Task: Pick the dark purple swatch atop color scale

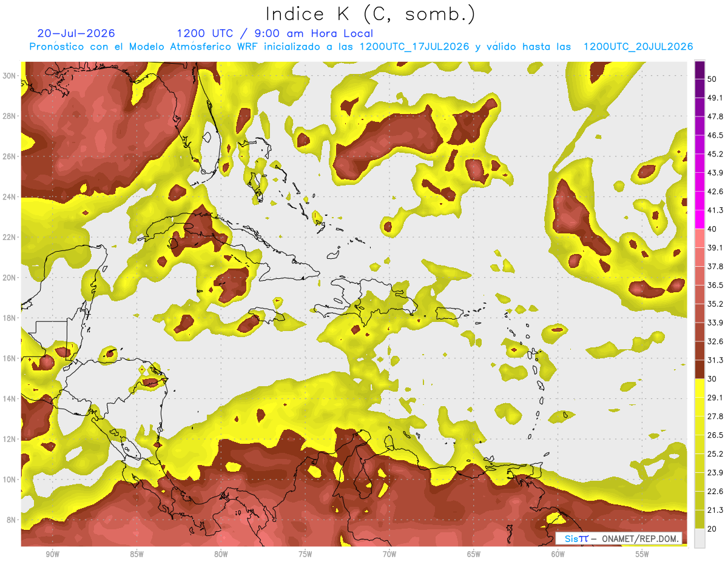Action: point(699,69)
